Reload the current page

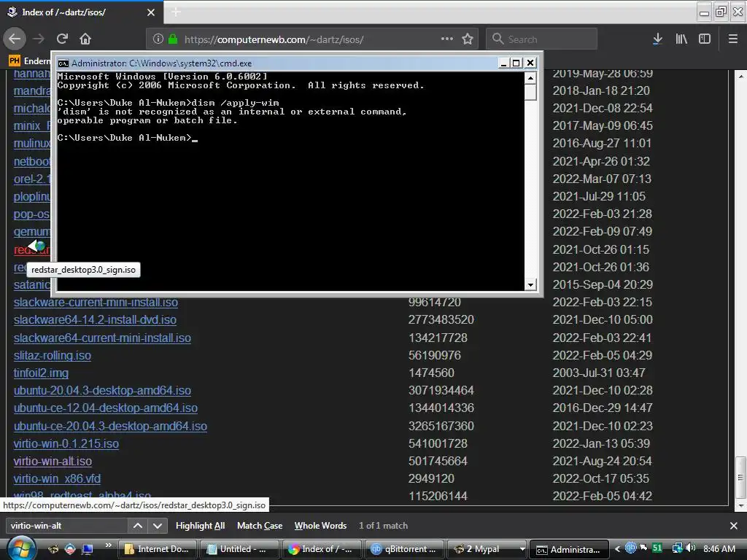pos(62,39)
